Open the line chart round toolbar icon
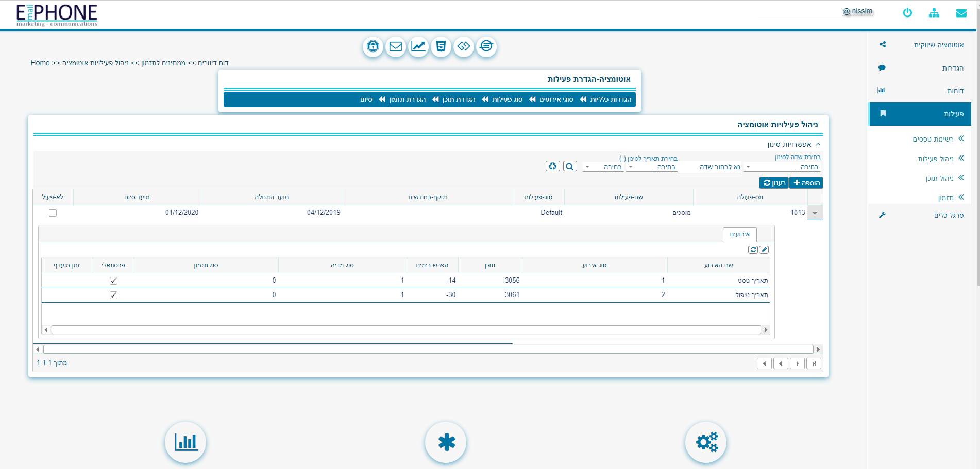Screen dimensions: 980x469 [x=418, y=46]
